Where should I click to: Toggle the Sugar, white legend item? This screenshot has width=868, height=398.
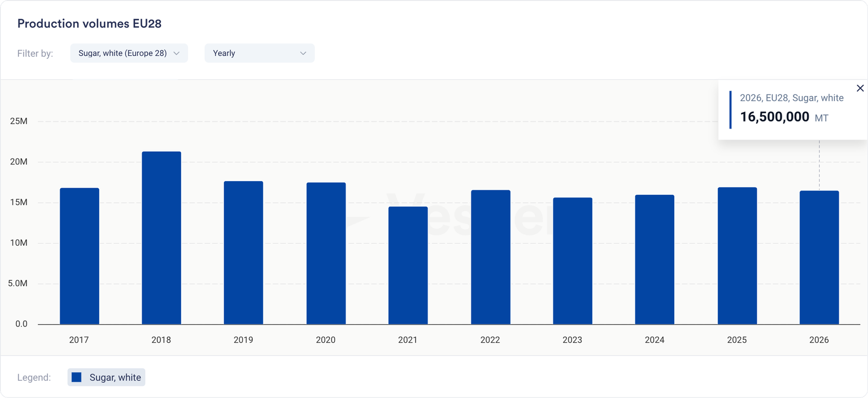[x=106, y=377]
